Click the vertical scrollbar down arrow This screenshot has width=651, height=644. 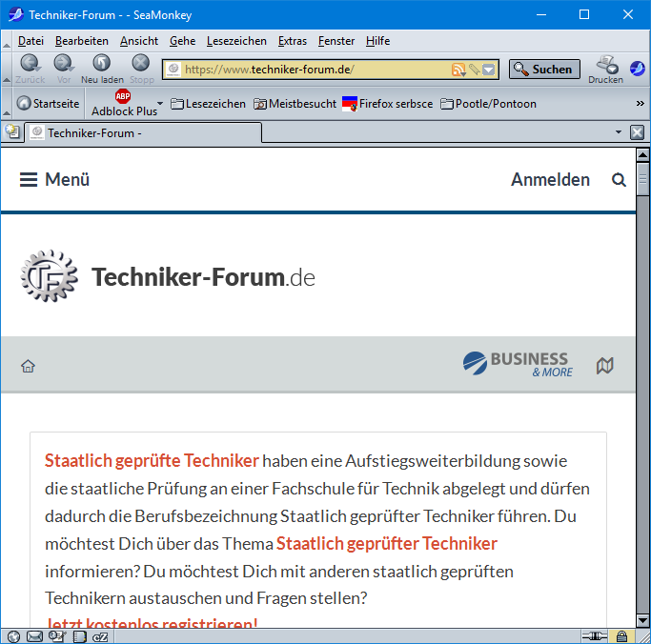tap(642, 621)
